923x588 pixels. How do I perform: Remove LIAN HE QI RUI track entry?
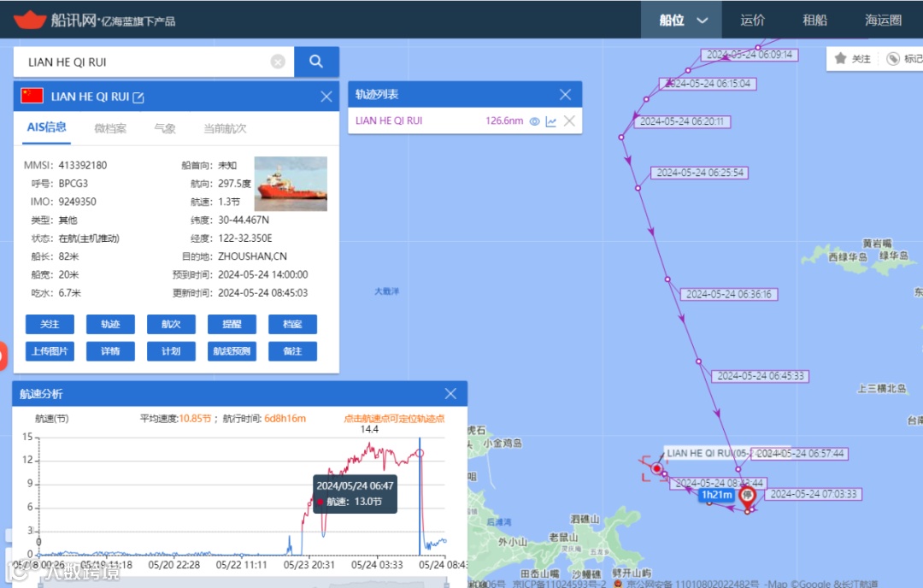point(569,121)
